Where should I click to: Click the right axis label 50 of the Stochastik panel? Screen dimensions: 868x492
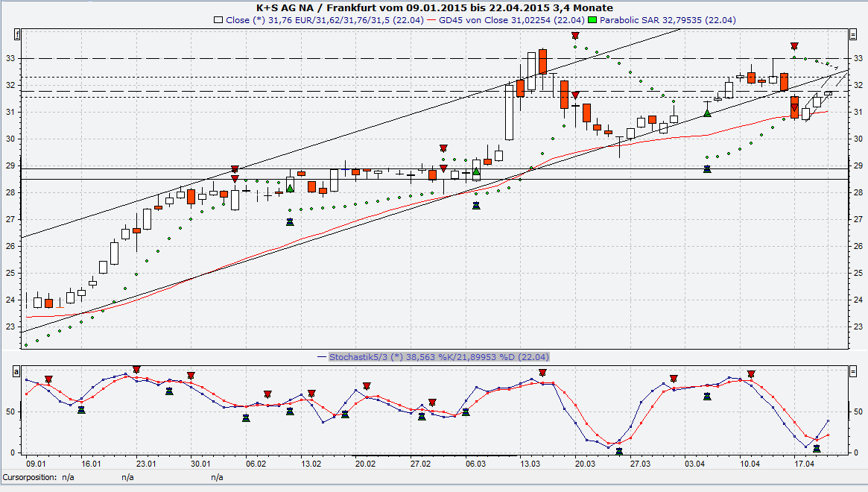tap(858, 411)
